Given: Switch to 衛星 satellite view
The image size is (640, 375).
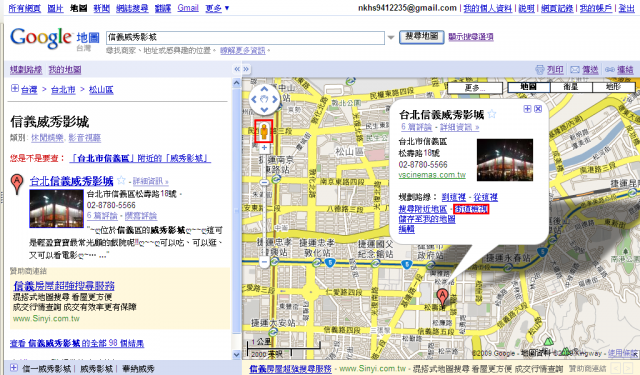Looking at the screenshot, I should (571, 87).
